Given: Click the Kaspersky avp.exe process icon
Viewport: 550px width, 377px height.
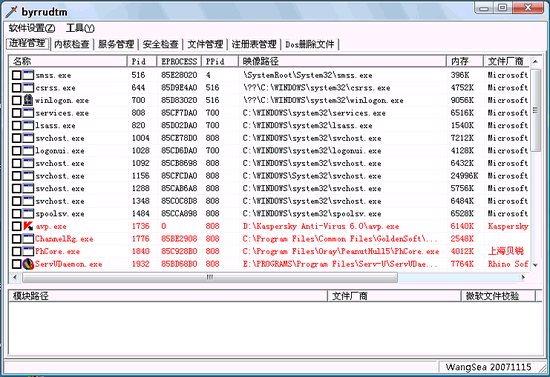Looking at the screenshot, I should point(28,226).
